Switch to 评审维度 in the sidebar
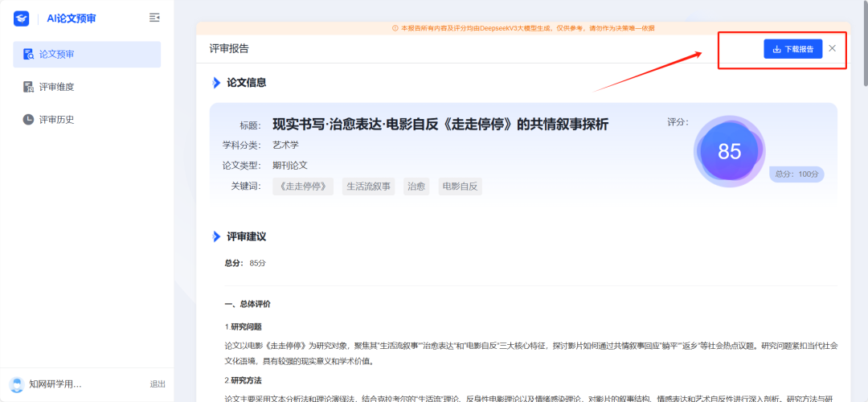The height and width of the screenshot is (402, 868). [56, 87]
